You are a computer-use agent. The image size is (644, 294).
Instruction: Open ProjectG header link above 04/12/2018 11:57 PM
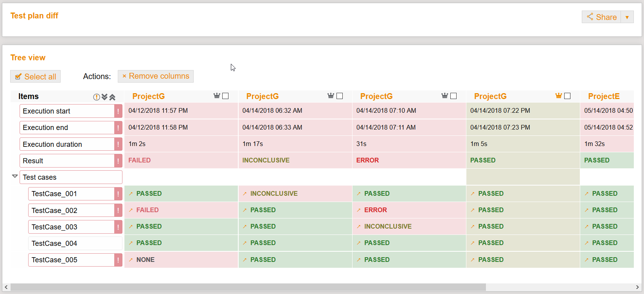pos(148,96)
